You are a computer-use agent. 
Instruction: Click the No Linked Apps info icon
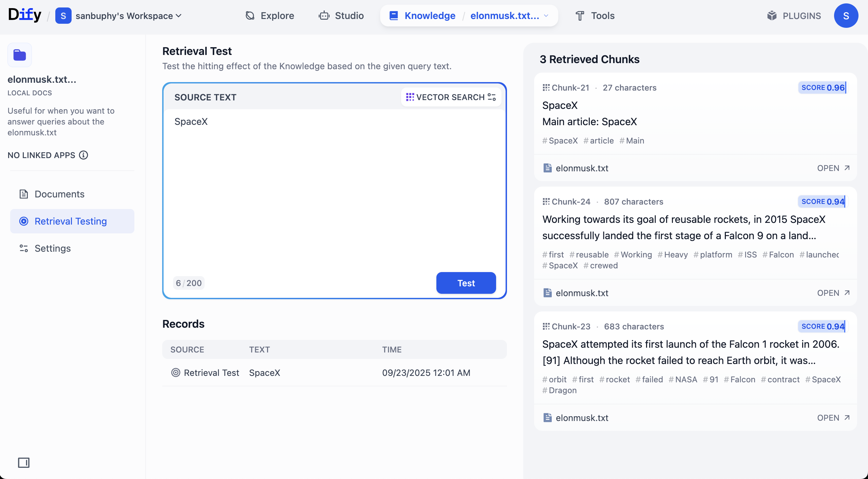pyautogui.click(x=83, y=155)
